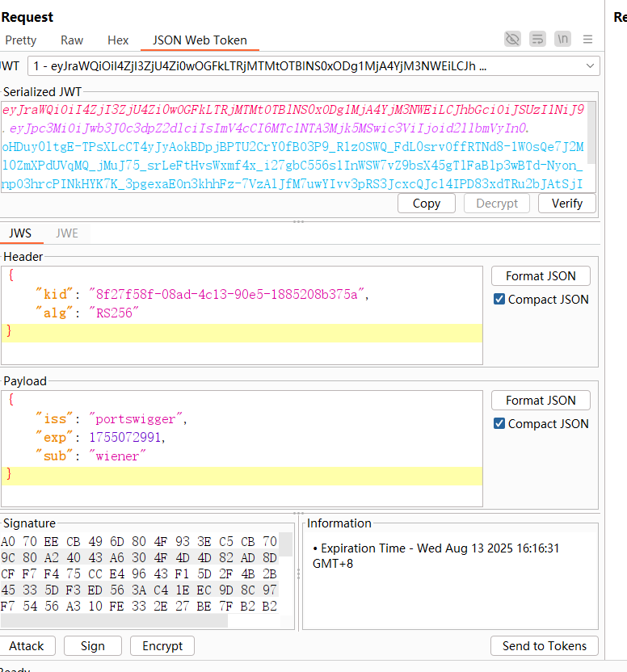
Task: Toggle the hide non-printable characters icon
Action: click(x=512, y=39)
